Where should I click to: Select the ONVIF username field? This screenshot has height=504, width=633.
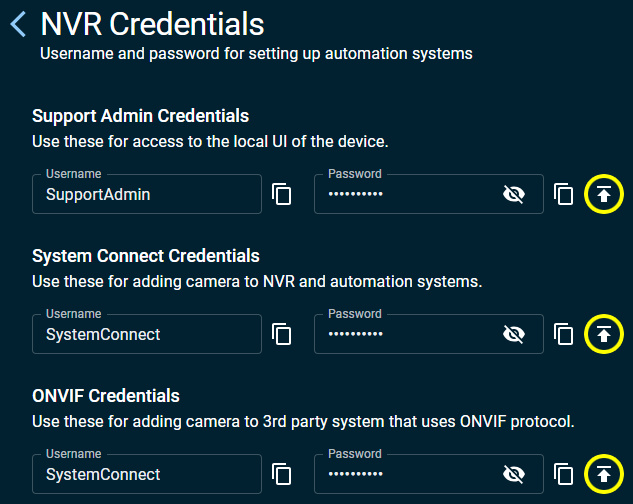147,474
